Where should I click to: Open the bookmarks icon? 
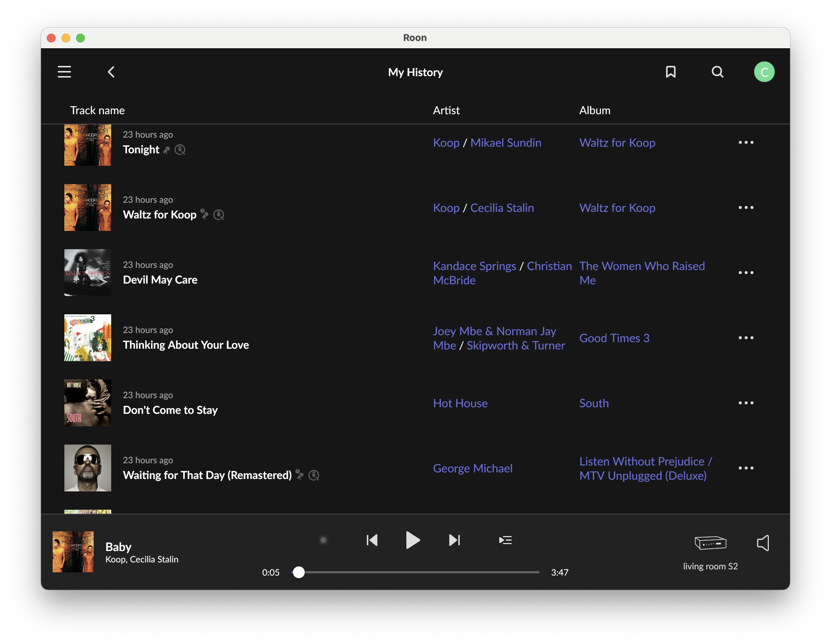pos(670,72)
